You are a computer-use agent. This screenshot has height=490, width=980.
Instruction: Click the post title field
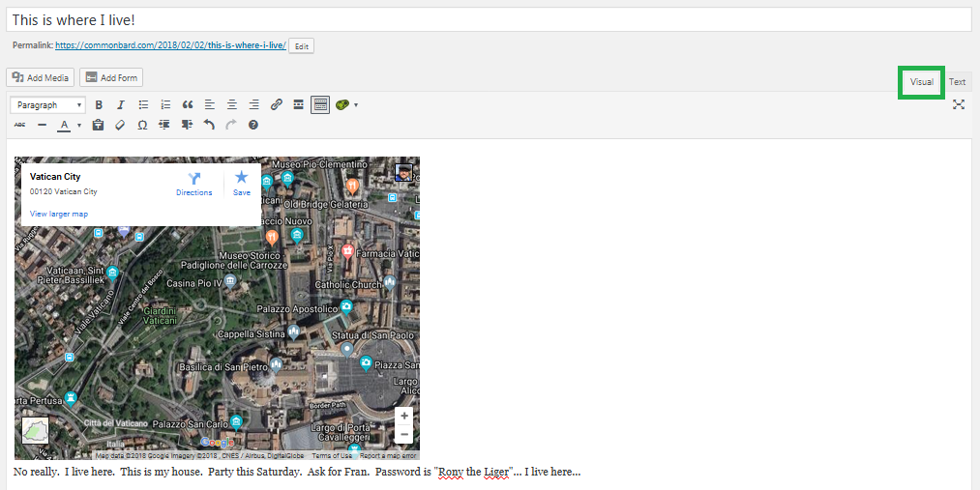489,20
